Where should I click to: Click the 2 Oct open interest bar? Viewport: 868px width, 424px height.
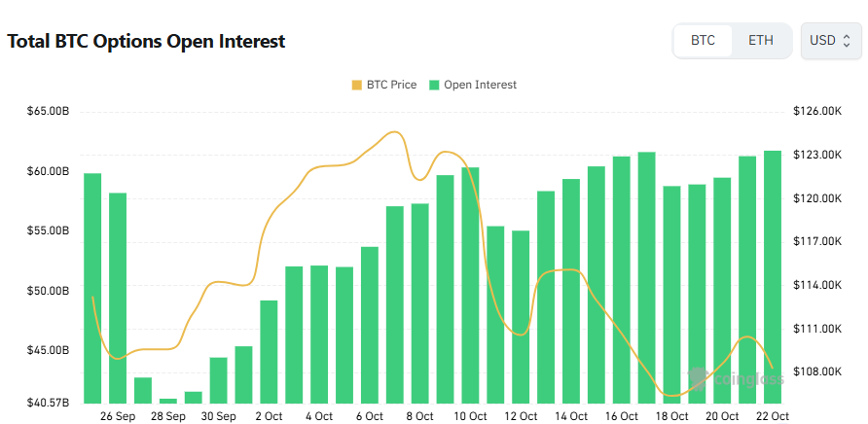click(269, 351)
